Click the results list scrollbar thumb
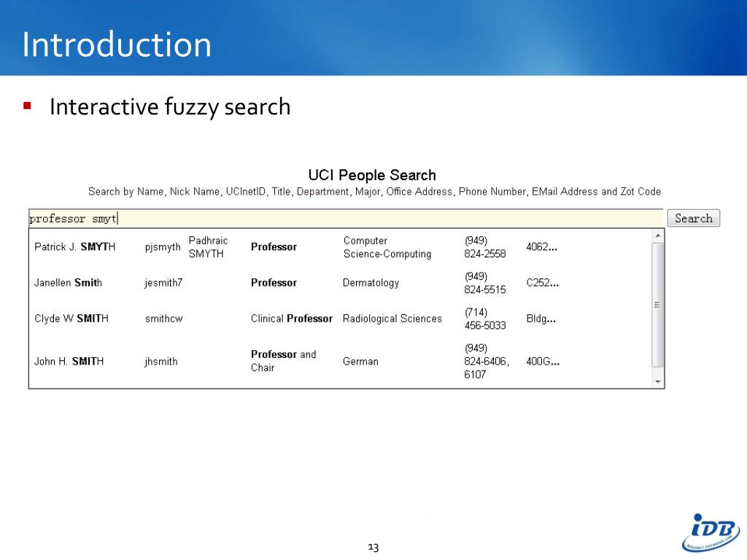The width and height of the screenshot is (747, 560). click(658, 305)
